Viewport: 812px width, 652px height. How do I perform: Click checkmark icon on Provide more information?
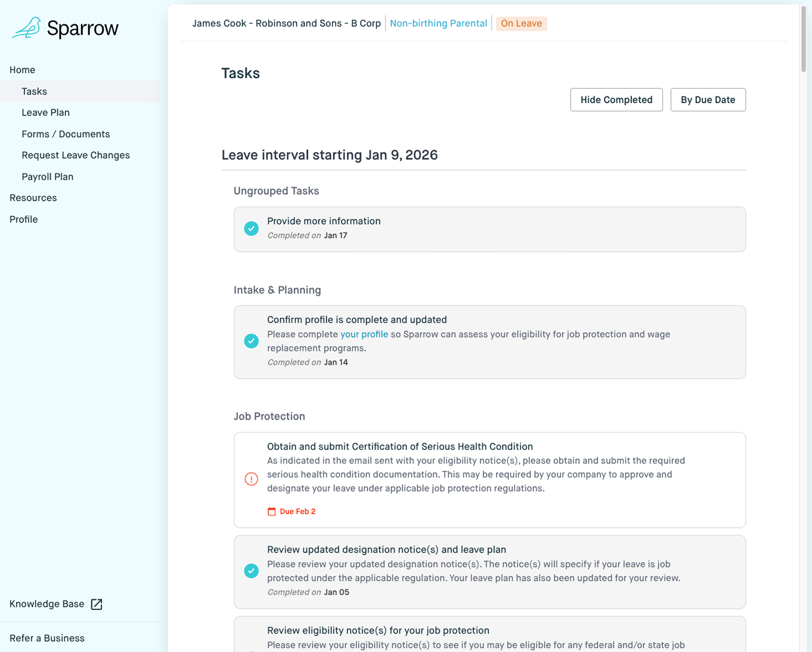[251, 229]
